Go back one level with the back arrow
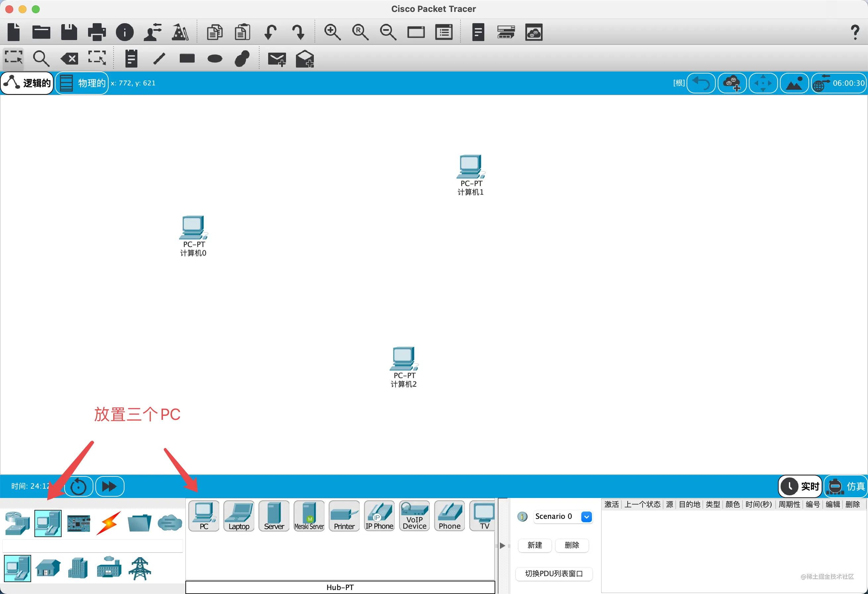Viewport: 868px width, 594px height. [x=701, y=83]
